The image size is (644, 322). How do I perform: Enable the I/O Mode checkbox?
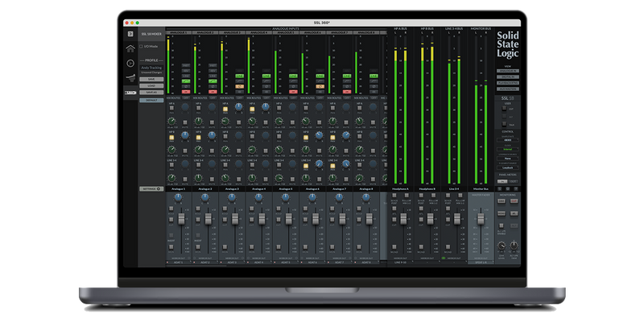tap(142, 47)
